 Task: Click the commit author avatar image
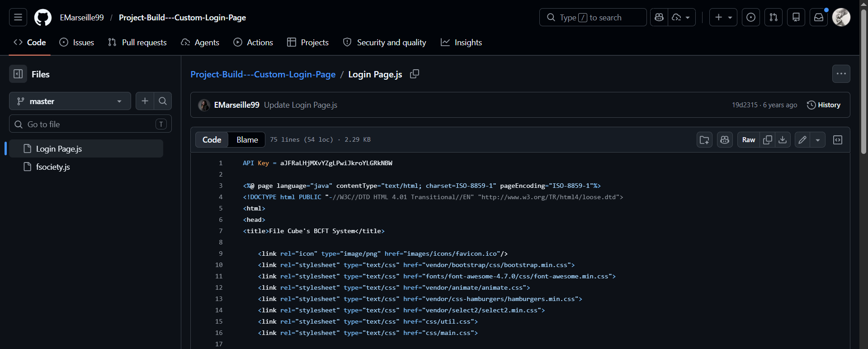(204, 105)
